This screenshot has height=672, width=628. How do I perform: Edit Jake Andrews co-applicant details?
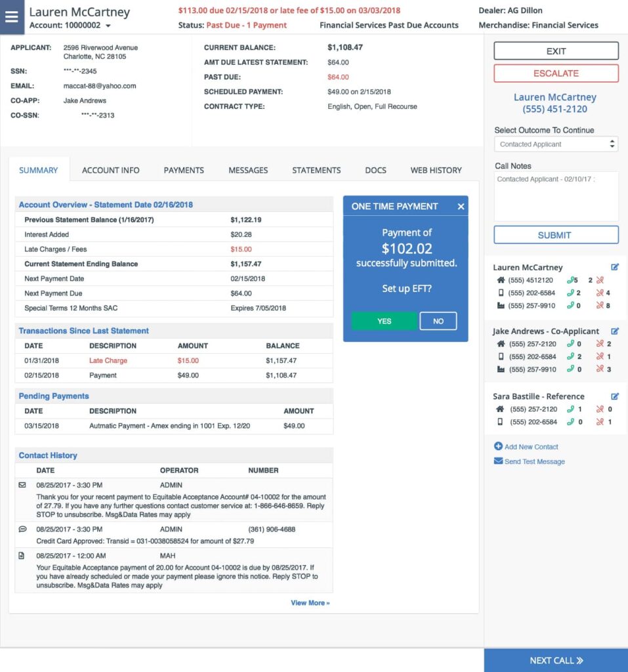click(615, 331)
